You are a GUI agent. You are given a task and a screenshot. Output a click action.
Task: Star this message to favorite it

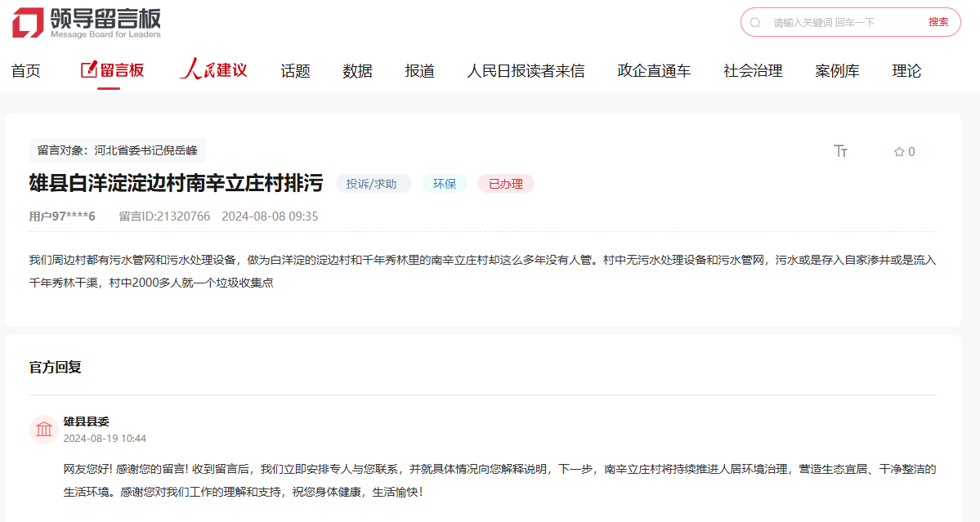pyautogui.click(x=899, y=152)
